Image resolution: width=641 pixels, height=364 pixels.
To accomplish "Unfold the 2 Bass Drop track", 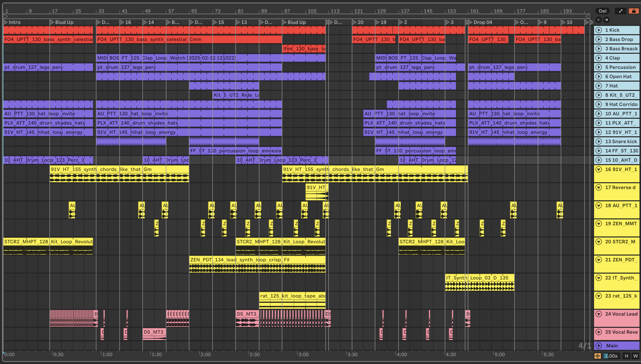I will (x=599, y=39).
